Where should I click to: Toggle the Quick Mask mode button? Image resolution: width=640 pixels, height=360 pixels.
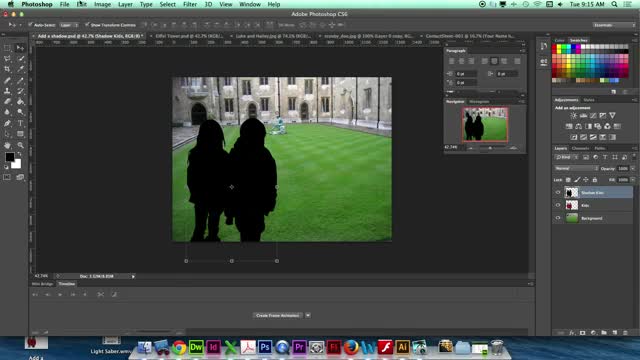tap(7, 177)
